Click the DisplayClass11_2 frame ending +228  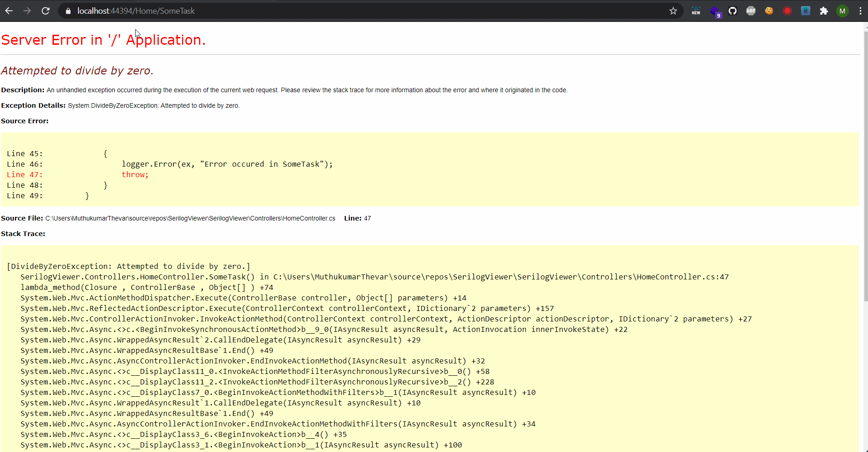pyautogui.click(x=257, y=382)
